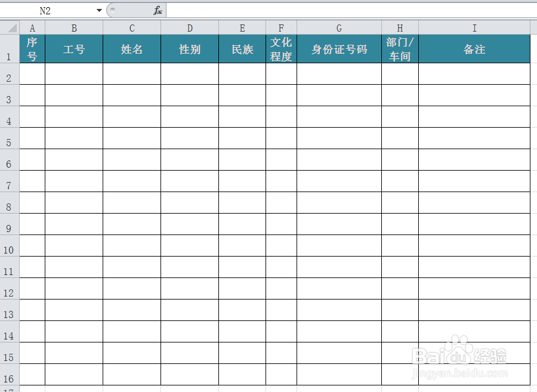Screen dimensions: 537x392
Task: Select column A by clicking its header
Action: tap(32, 27)
